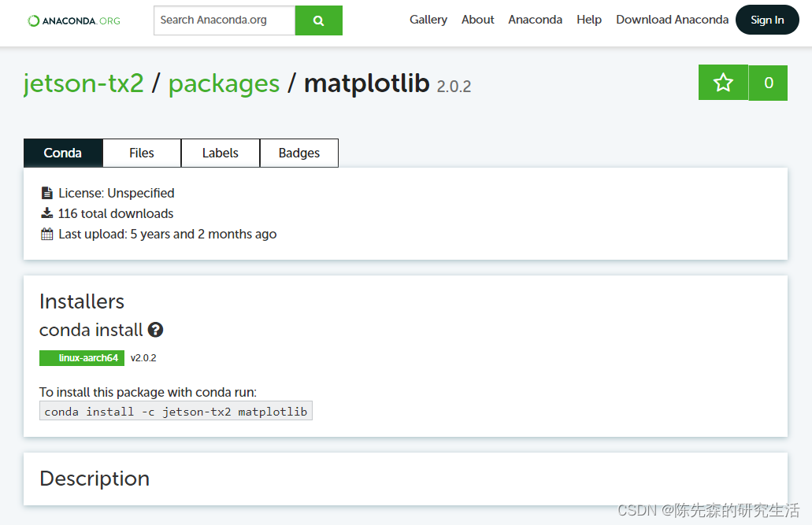Open the Gallery menu link
The image size is (812, 525).
(428, 20)
